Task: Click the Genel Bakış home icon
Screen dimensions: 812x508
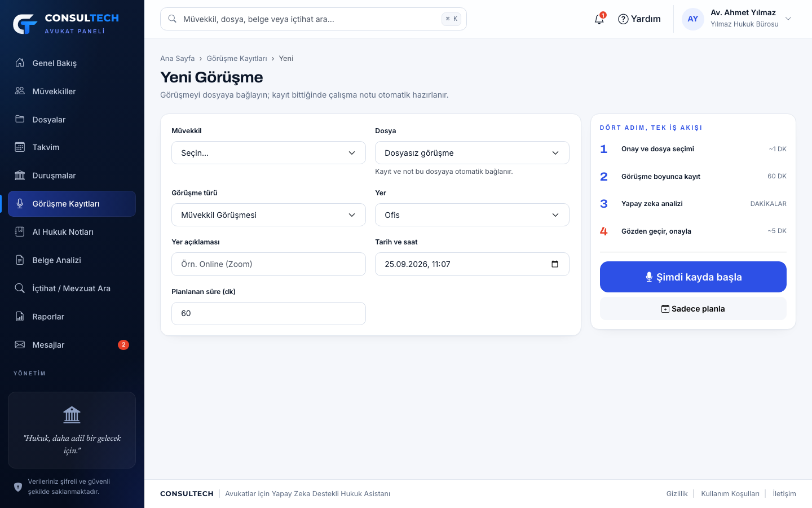Action: [x=20, y=63]
